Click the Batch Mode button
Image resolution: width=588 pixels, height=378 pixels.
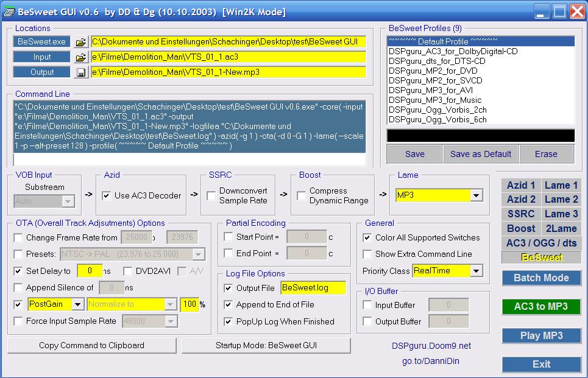click(542, 278)
